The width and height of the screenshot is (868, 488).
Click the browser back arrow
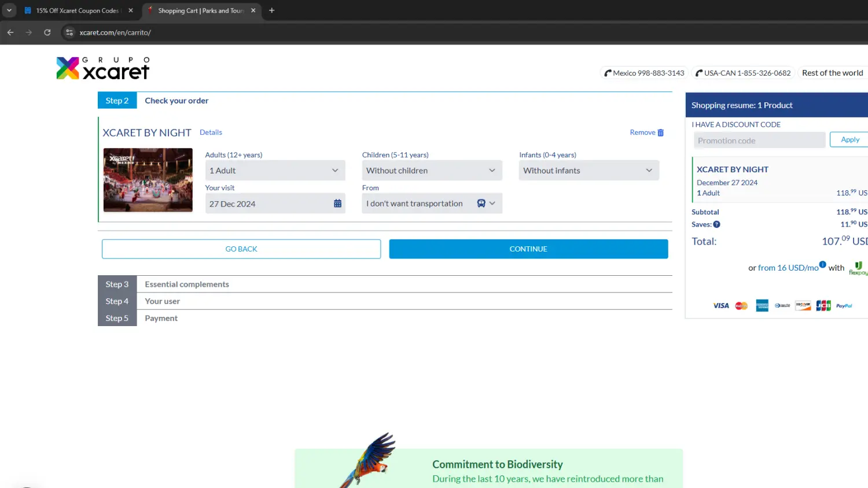pos(10,32)
